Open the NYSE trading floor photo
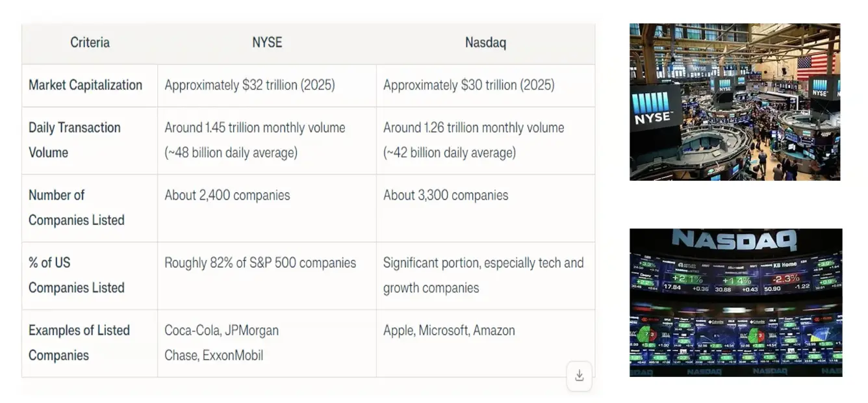 tap(734, 102)
